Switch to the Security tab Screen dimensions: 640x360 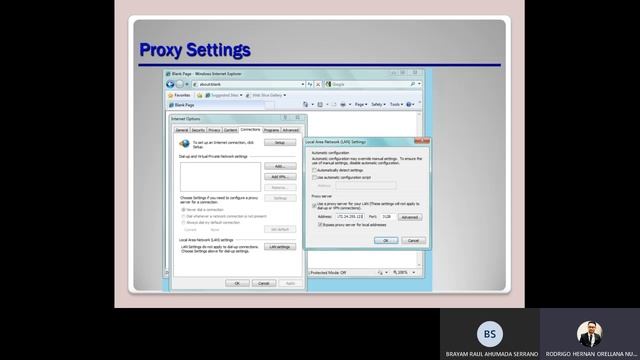(198, 130)
